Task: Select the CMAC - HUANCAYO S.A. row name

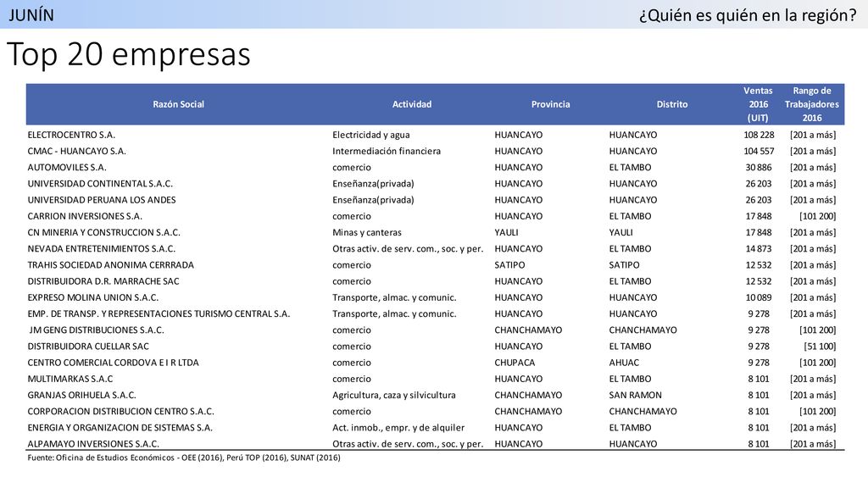Action: pos(77,151)
